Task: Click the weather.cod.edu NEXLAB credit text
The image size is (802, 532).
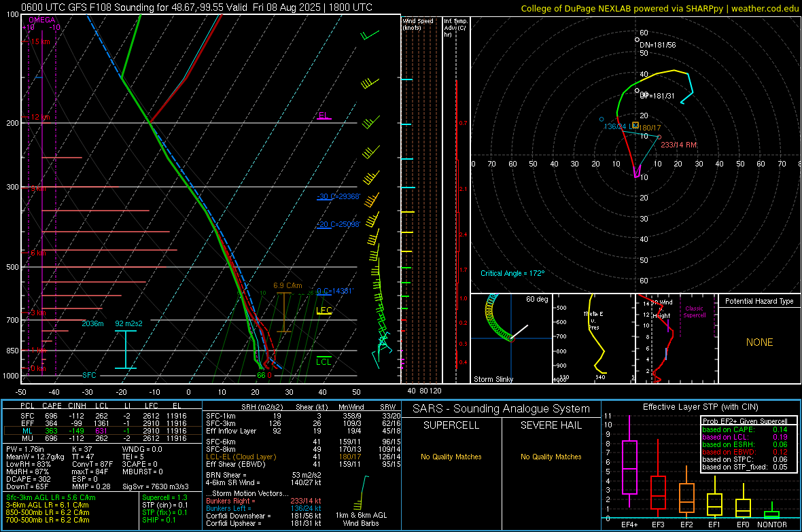Action: pyautogui.click(x=660, y=8)
